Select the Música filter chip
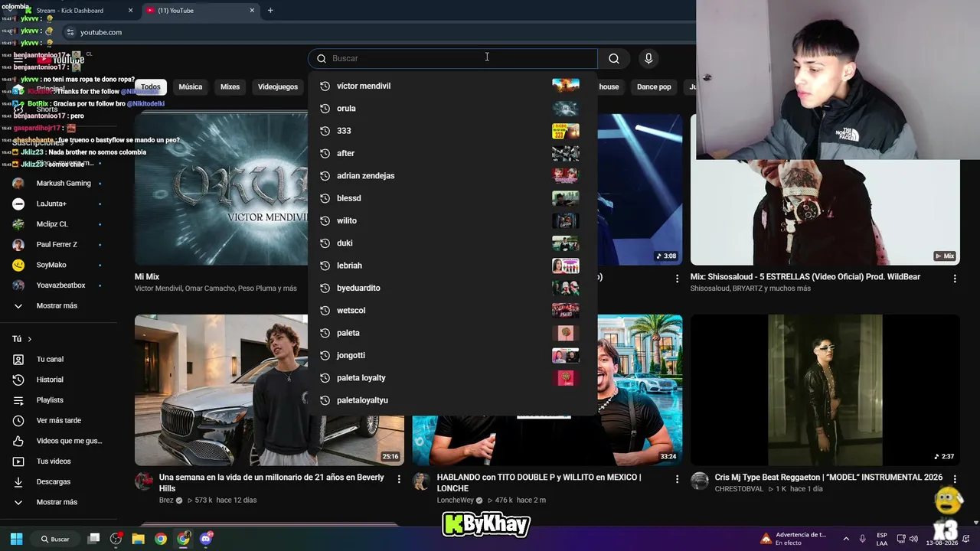This screenshot has height=551, width=980. click(191, 87)
